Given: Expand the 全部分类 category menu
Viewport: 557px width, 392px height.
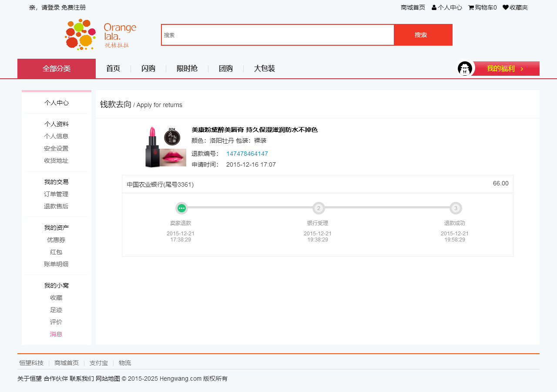Looking at the screenshot, I should pos(57,69).
